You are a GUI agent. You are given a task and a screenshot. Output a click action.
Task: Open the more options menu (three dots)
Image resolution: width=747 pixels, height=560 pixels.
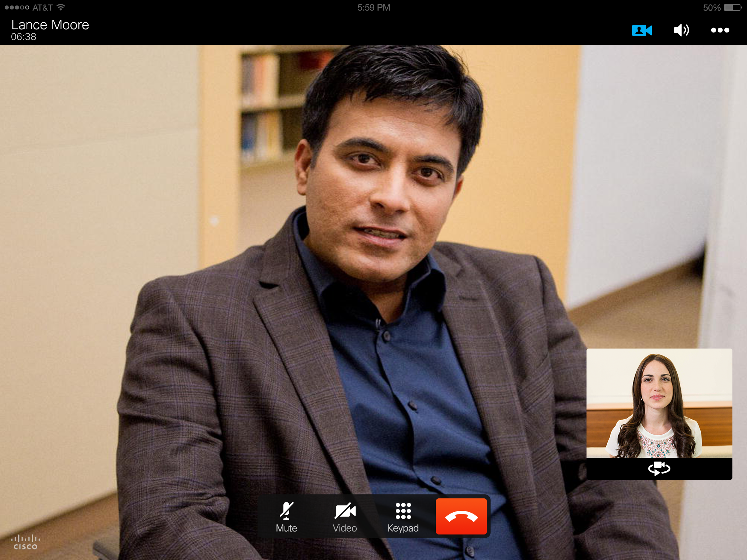[x=720, y=30]
